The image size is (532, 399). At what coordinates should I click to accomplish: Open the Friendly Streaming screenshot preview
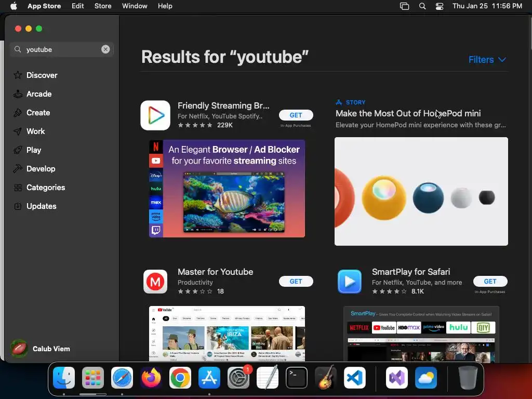coord(227,188)
